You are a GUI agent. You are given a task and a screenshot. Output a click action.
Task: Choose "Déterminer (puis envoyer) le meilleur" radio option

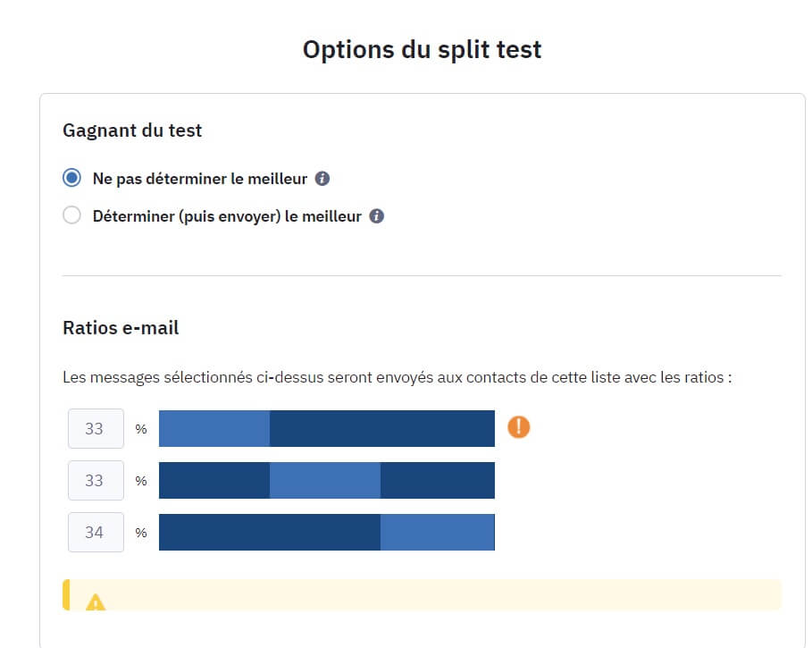(x=72, y=216)
